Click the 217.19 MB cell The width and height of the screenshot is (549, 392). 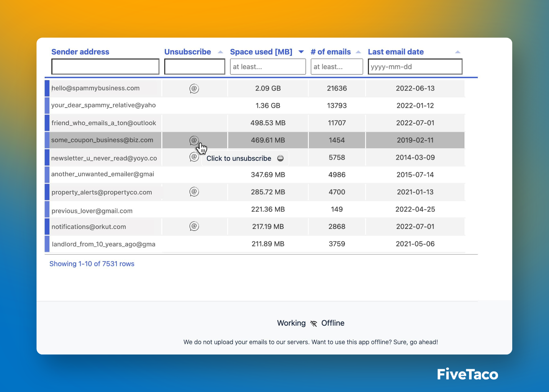click(268, 227)
